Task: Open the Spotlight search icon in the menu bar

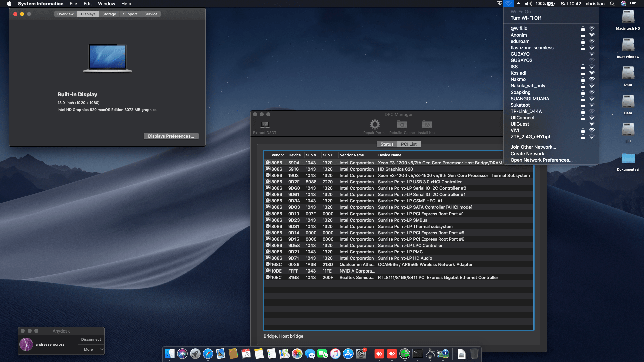Action: click(x=612, y=4)
